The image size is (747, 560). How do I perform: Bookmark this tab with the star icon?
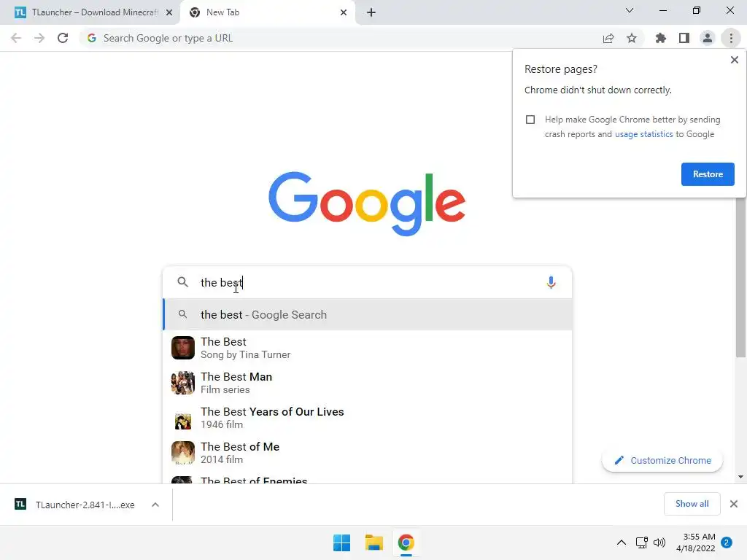click(x=632, y=38)
